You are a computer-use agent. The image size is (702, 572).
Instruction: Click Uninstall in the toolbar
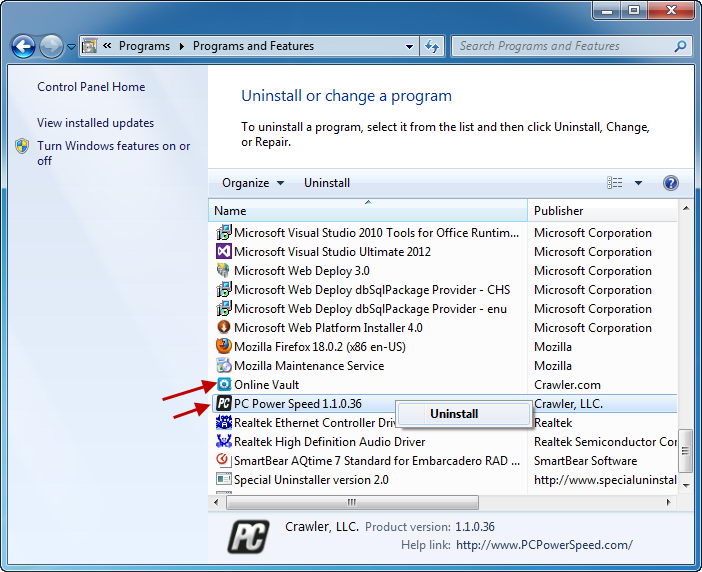coord(327,183)
